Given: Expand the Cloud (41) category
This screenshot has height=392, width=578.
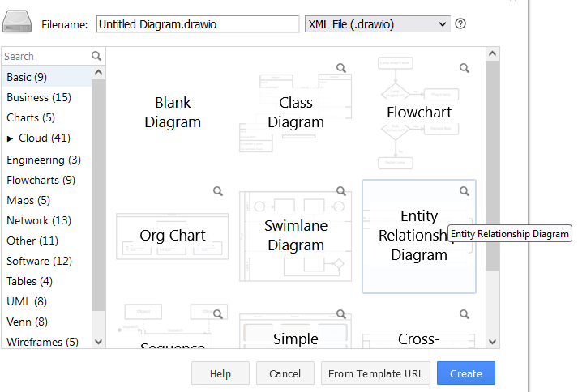Looking at the screenshot, I should 10,138.
